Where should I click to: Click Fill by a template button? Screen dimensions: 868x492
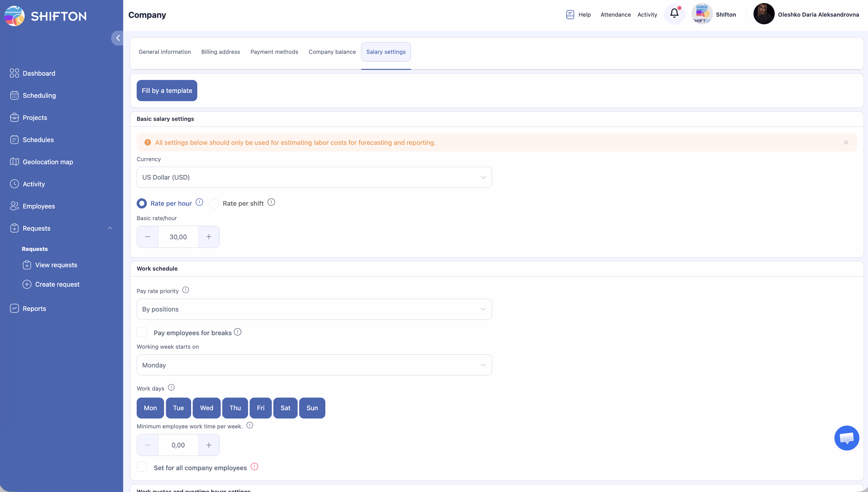pyautogui.click(x=167, y=91)
